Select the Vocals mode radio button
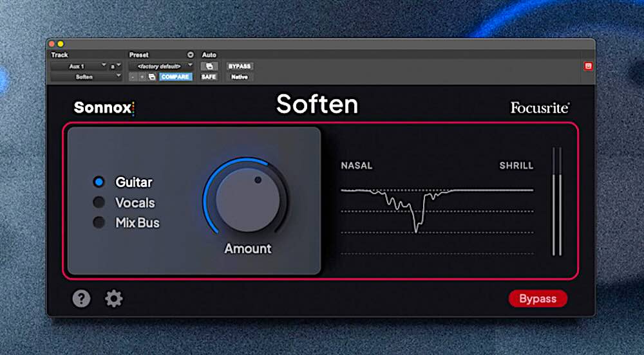 click(x=99, y=203)
